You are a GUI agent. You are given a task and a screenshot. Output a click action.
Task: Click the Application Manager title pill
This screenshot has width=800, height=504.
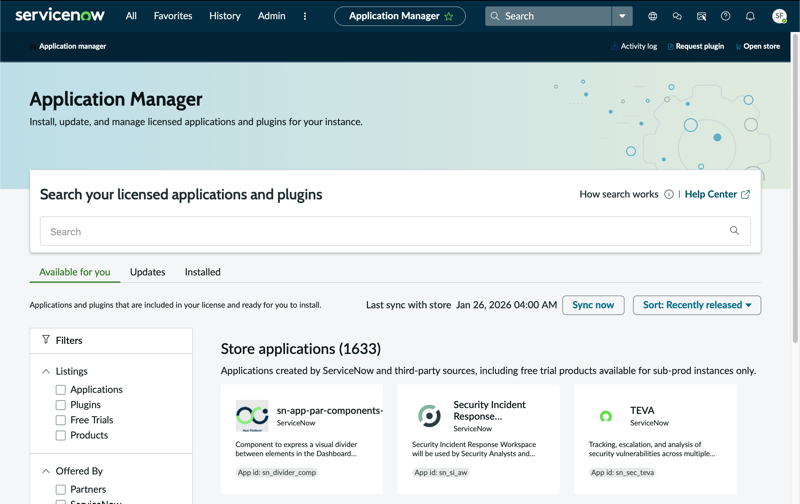click(399, 16)
